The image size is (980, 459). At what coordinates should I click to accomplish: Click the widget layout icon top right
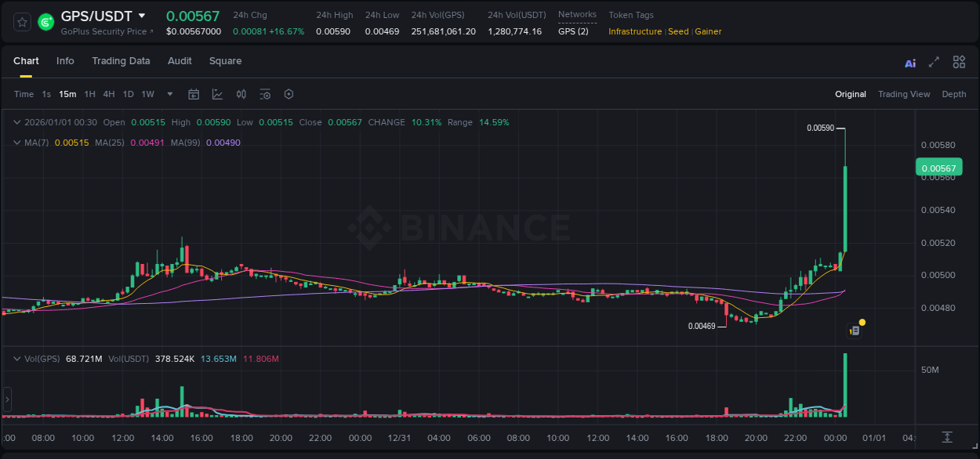[959, 61]
